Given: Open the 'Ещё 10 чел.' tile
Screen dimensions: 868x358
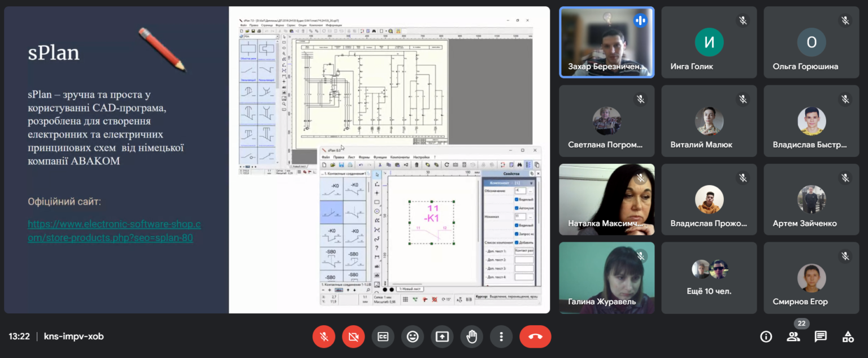Looking at the screenshot, I should (x=709, y=278).
